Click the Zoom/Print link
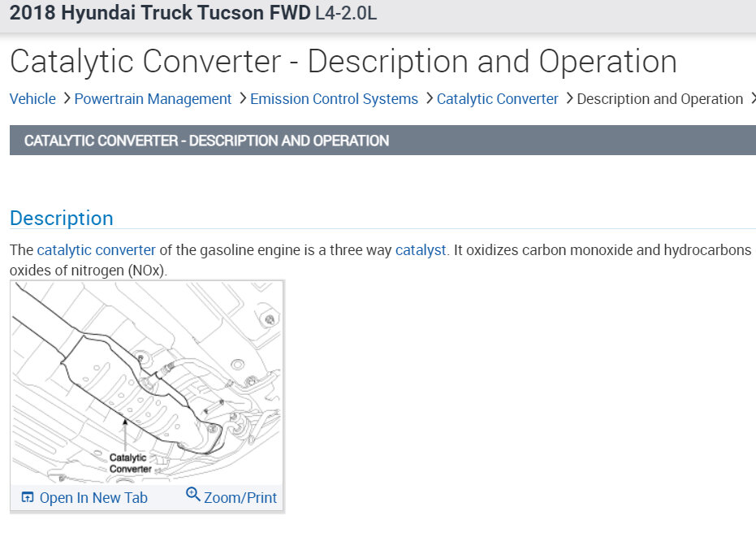The height and width of the screenshot is (537, 756). pyautogui.click(x=240, y=497)
